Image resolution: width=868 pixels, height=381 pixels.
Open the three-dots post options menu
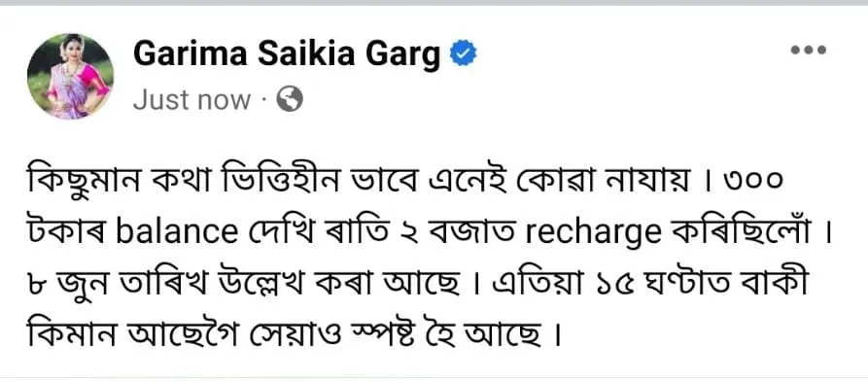tap(808, 51)
